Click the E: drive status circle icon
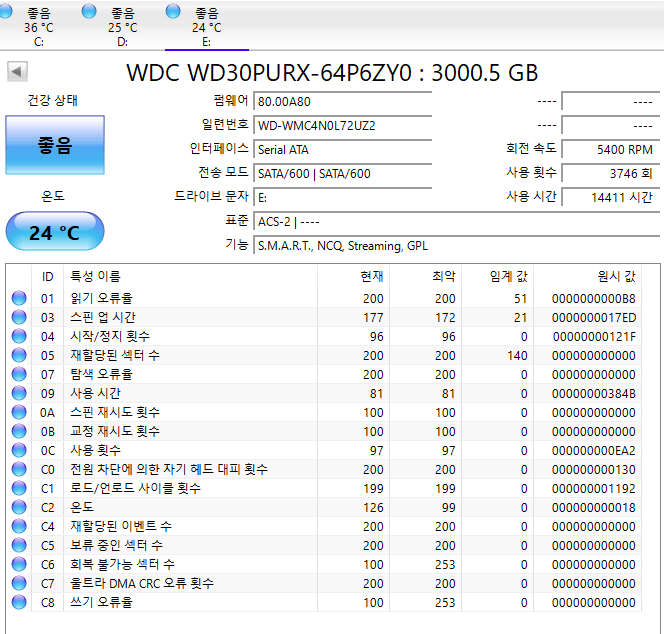664x634 pixels. pyautogui.click(x=173, y=11)
